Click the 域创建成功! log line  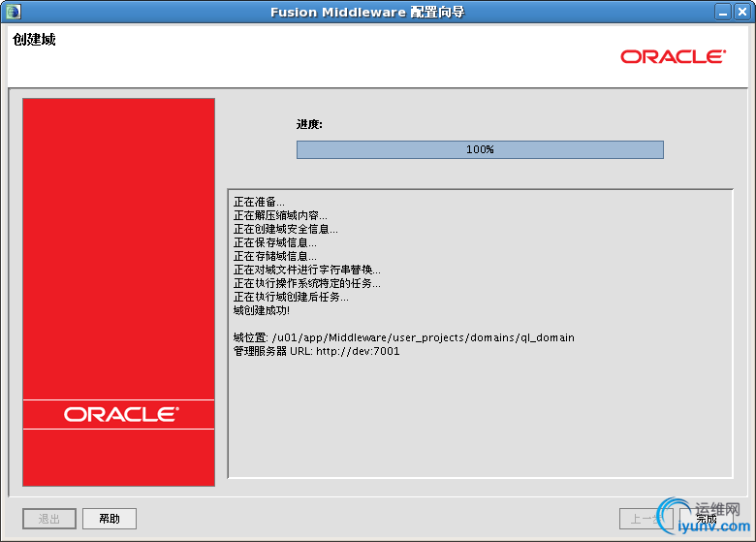coord(262,310)
